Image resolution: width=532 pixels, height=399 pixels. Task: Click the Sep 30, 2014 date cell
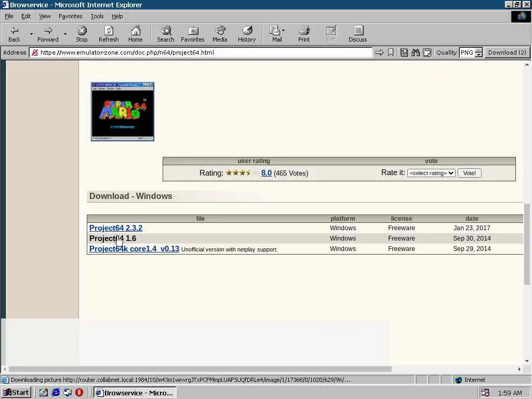(472, 238)
